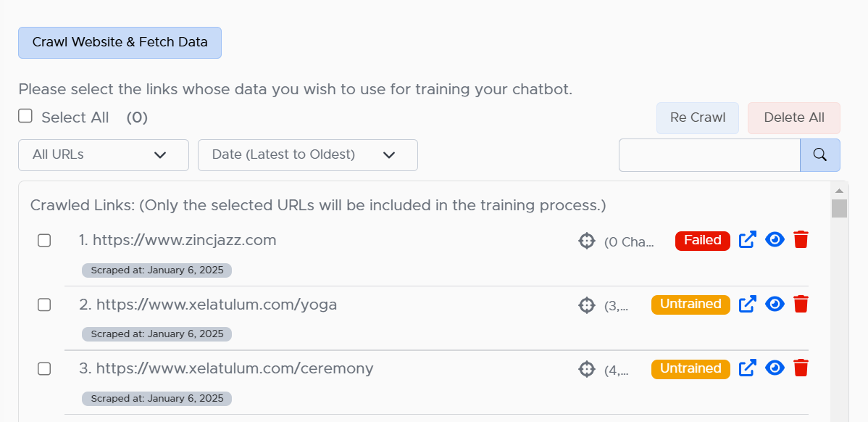The image size is (868, 422).
Task: Check the Select All checkbox
Action: [25, 116]
